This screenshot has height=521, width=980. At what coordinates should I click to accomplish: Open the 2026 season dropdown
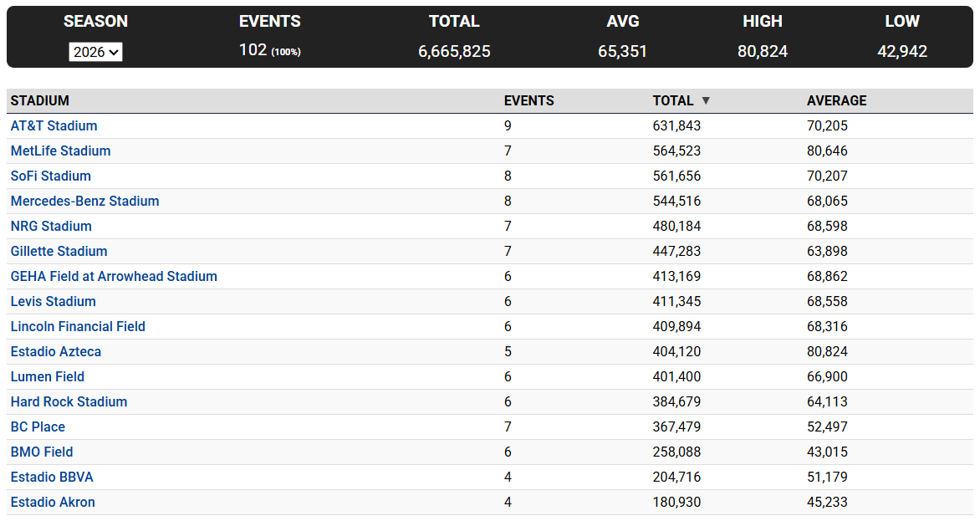pos(95,52)
